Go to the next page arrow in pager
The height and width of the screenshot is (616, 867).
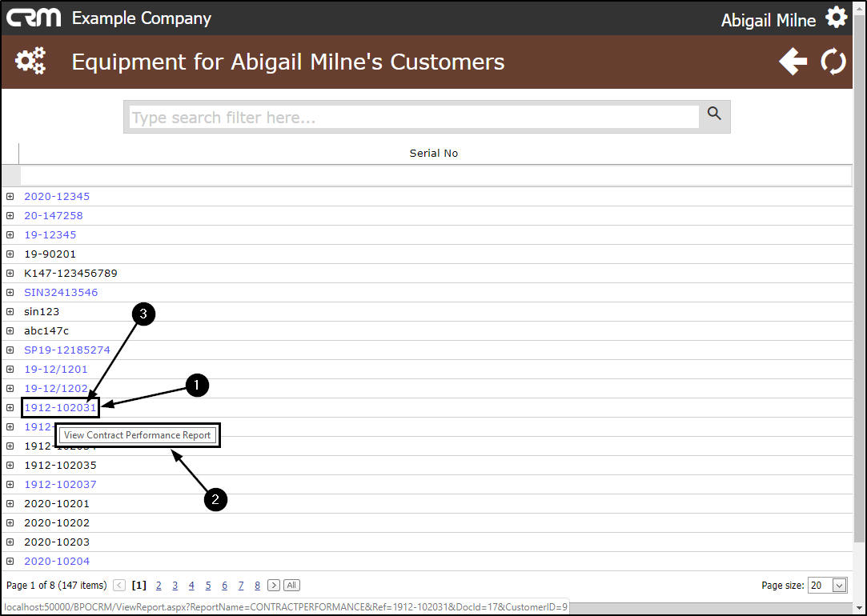pyautogui.click(x=273, y=586)
